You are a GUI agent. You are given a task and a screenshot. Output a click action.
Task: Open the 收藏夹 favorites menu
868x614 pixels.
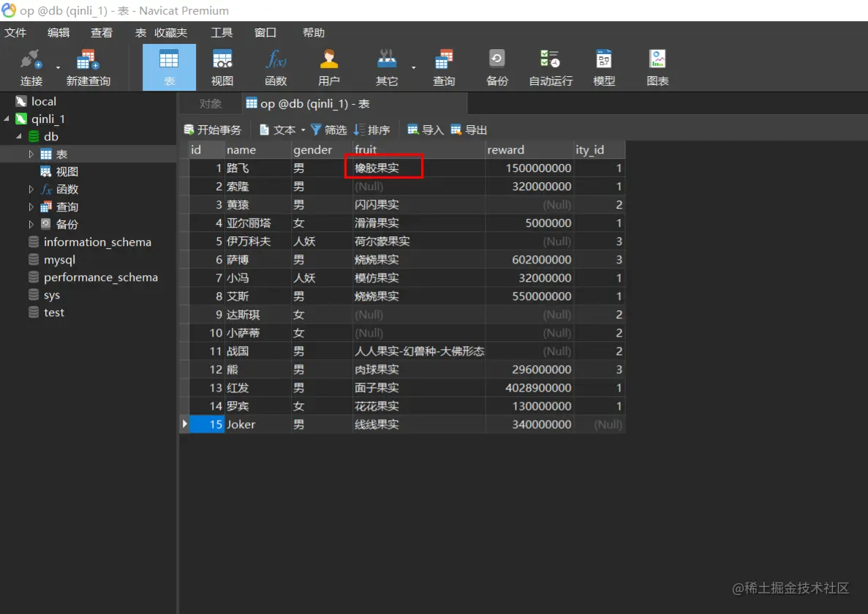click(x=170, y=33)
